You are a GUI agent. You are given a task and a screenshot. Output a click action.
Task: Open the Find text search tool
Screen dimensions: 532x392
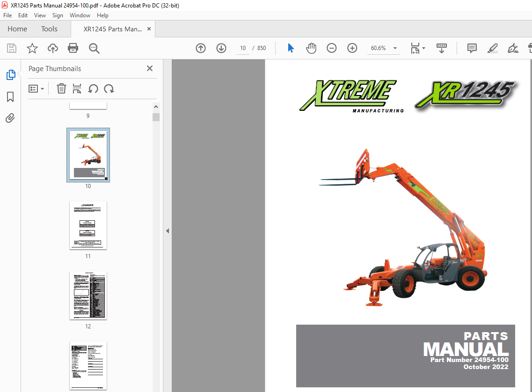click(94, 48)
